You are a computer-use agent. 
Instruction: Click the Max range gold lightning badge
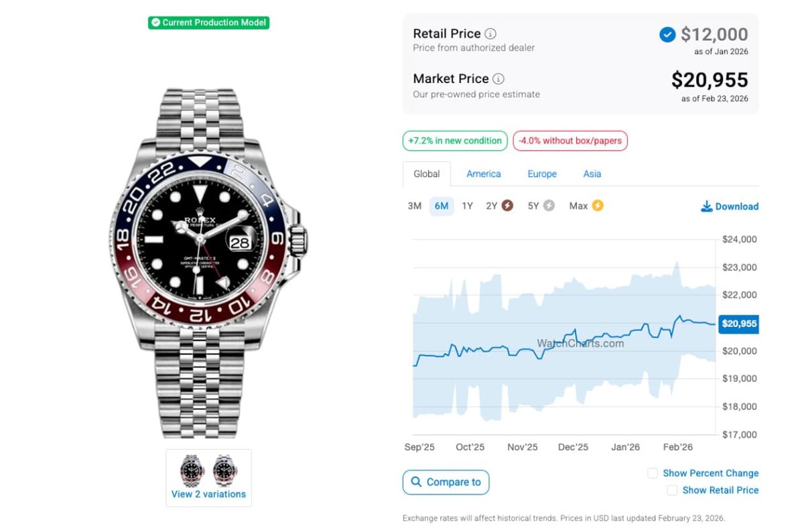597,206
